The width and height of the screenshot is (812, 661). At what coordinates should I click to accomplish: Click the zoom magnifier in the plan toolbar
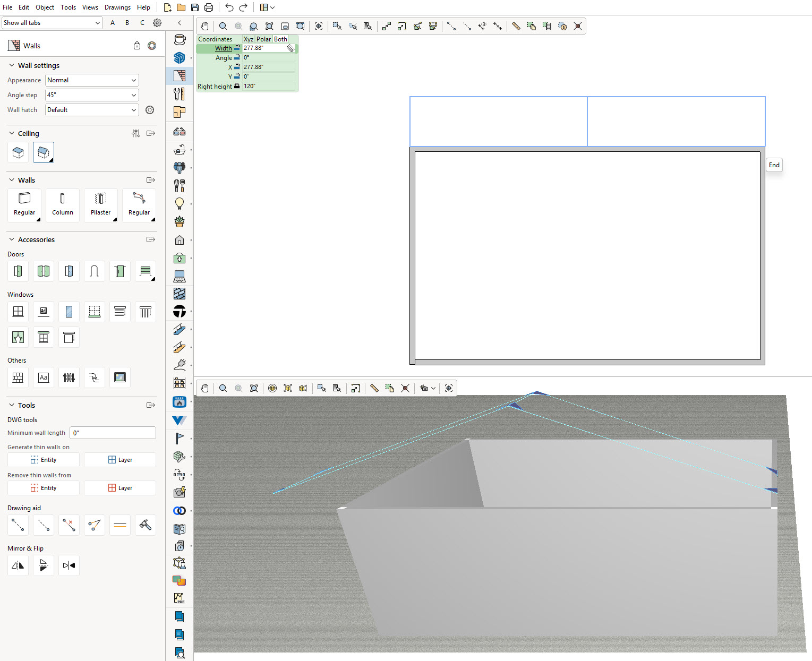point(223,26)
